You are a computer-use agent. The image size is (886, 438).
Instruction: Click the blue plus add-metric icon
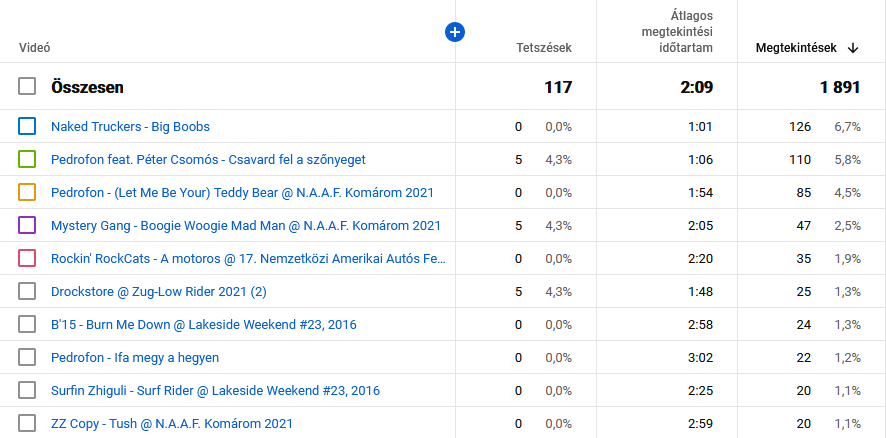click(454, 33)
